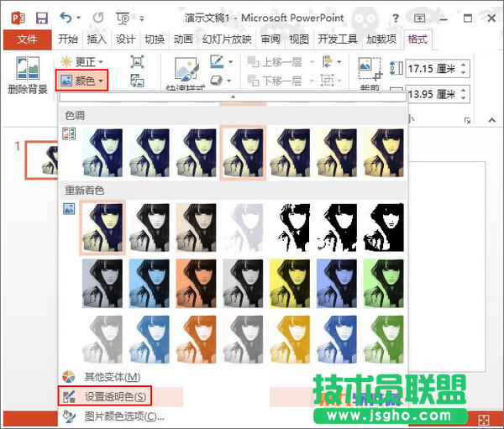This screenshot has width=504, height=429.
Task: Select the No Recolor thumbnail
Action: pos(102,228)
